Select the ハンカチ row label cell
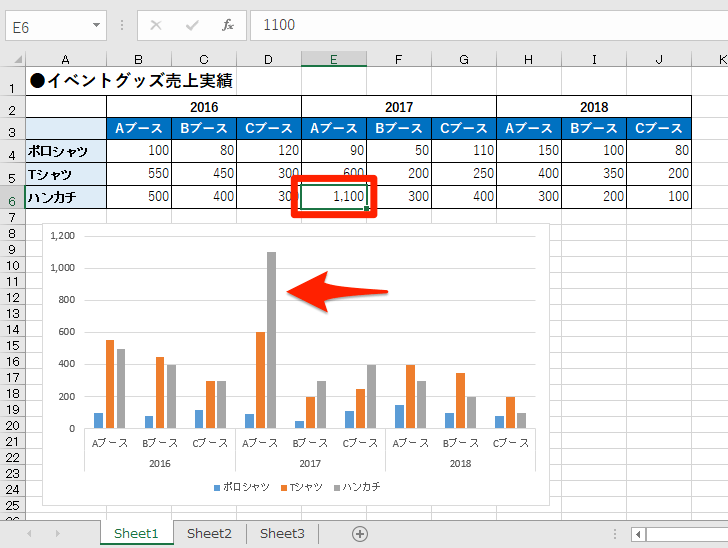 click(x=66, y=197)
